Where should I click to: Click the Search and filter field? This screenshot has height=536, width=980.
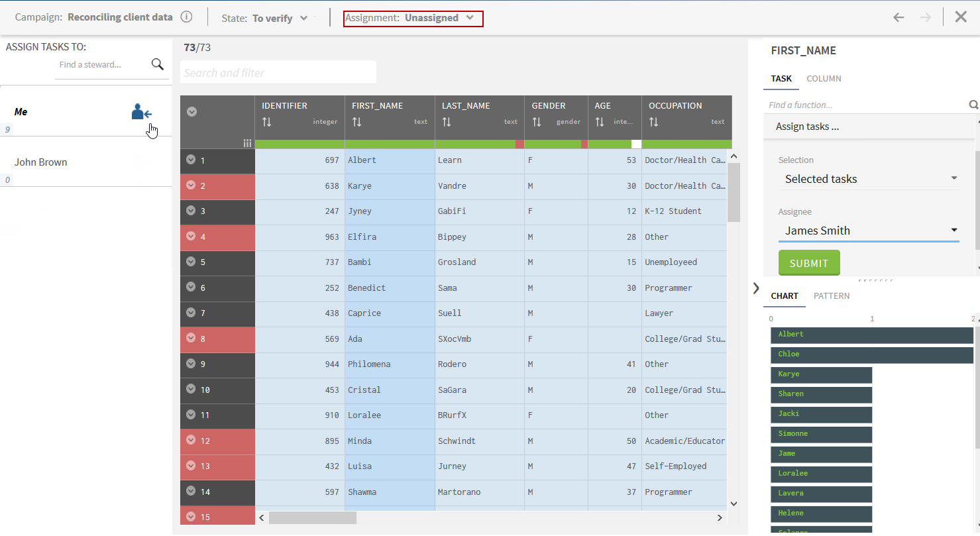pyautogui.click(x=278, y=73)
